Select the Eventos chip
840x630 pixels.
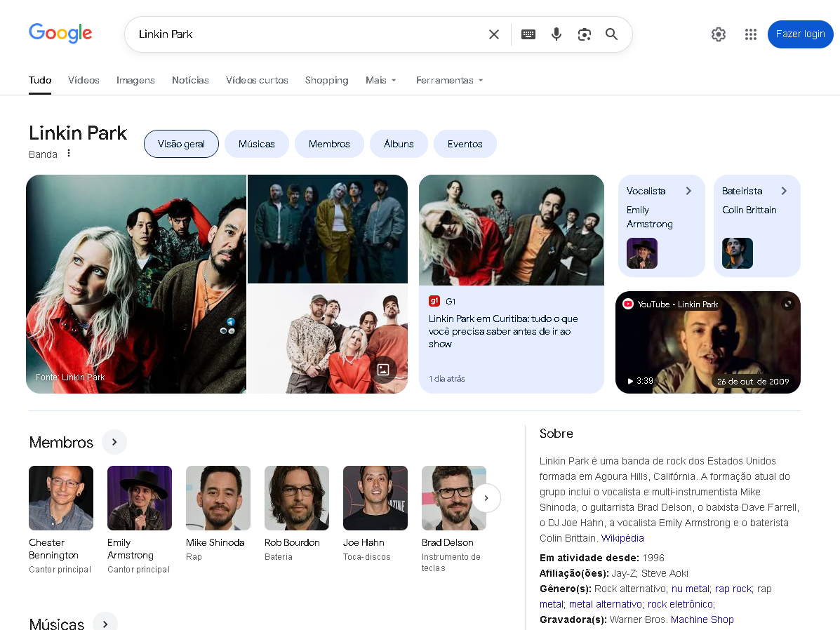(465, 144)
